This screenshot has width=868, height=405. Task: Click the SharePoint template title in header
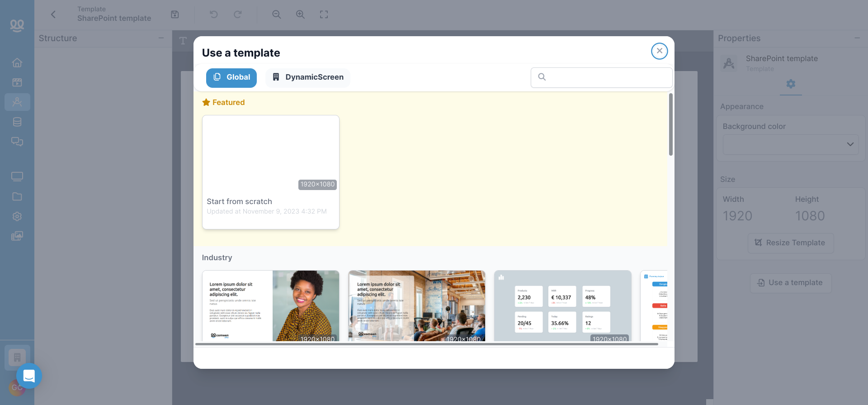coord(114,19)
